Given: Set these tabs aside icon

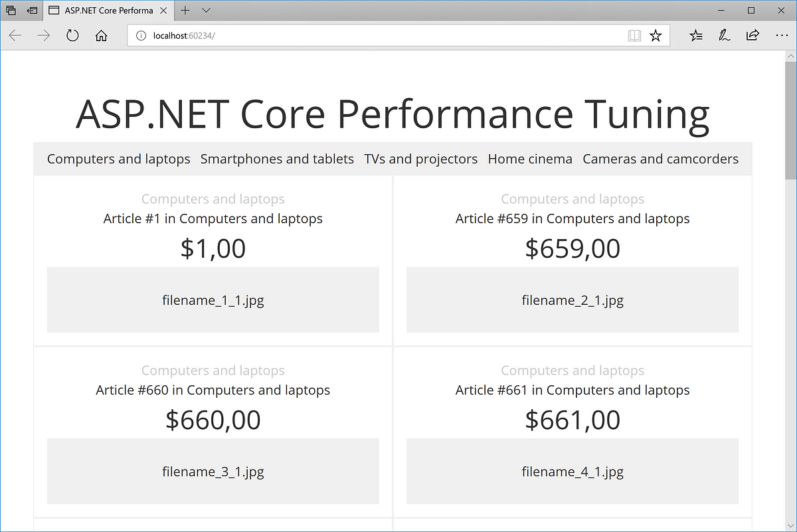Looking at the screenshot, I should [32, 11].
